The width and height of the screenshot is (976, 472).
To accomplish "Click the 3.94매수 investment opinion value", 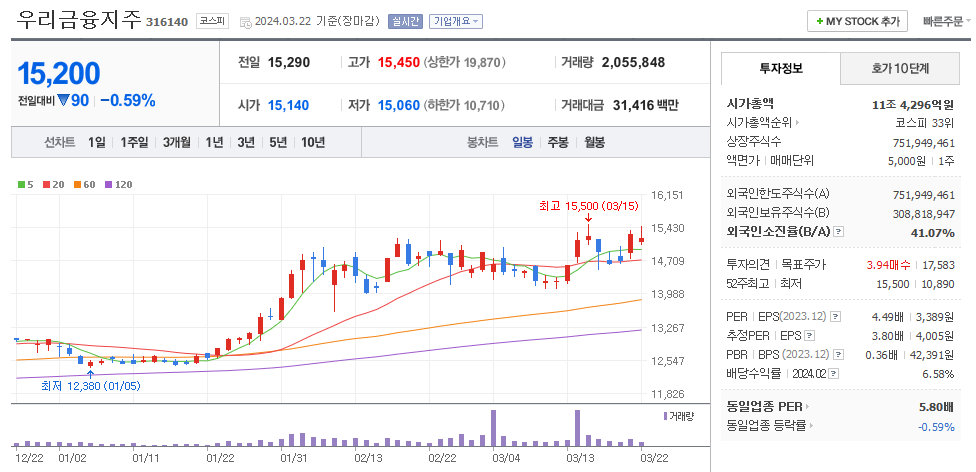I will (888, 265).
